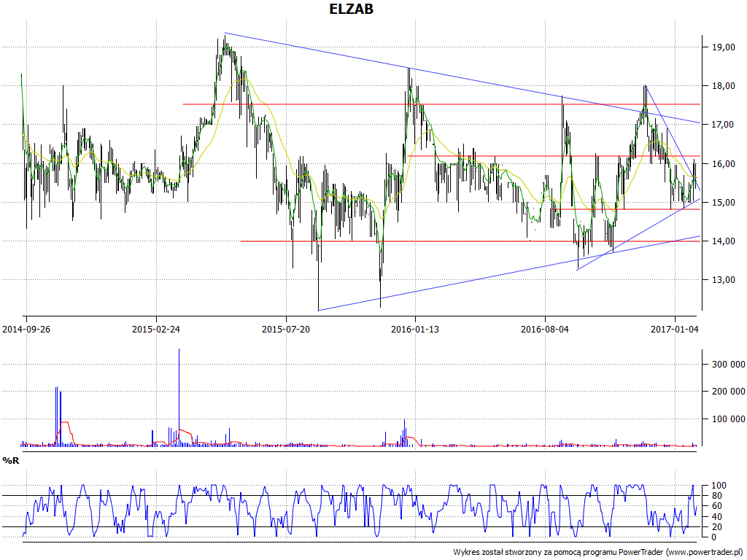
Task: Select the 60 level on %R axis
Action: tap(719, 506)
